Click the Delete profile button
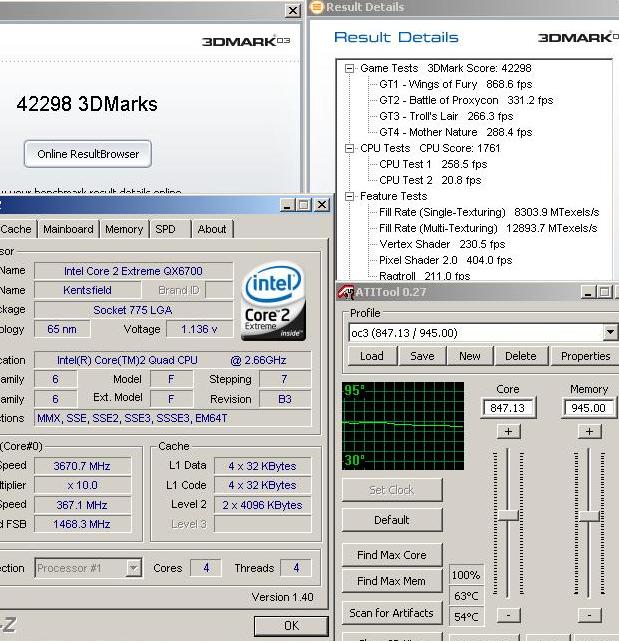 click(520, 356)
